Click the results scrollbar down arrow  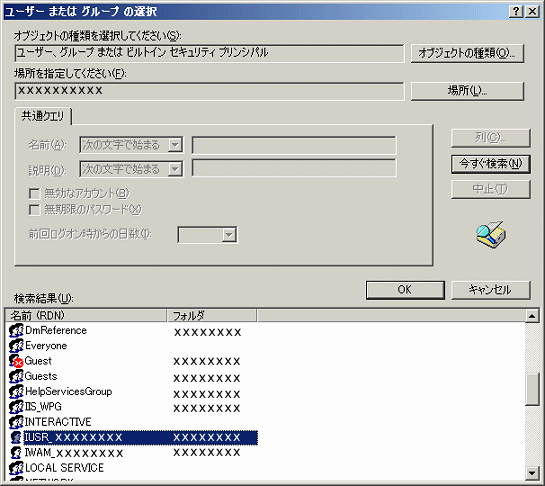click(532, 473)
